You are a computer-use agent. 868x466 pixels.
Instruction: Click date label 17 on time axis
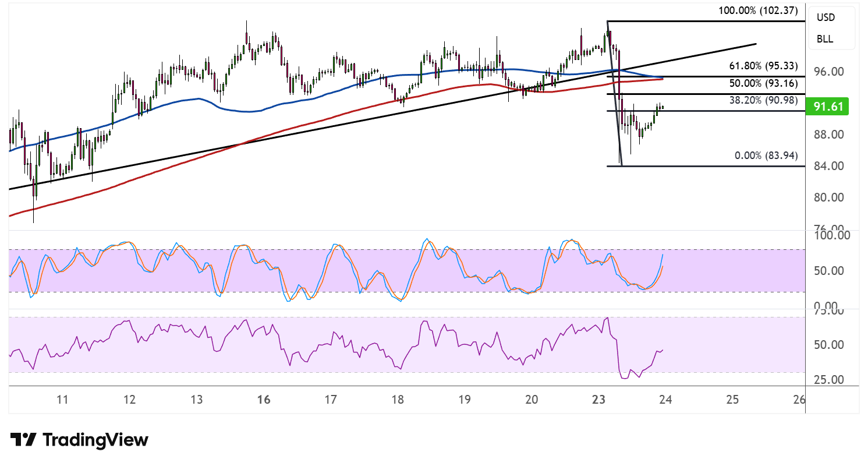point(331,400)
